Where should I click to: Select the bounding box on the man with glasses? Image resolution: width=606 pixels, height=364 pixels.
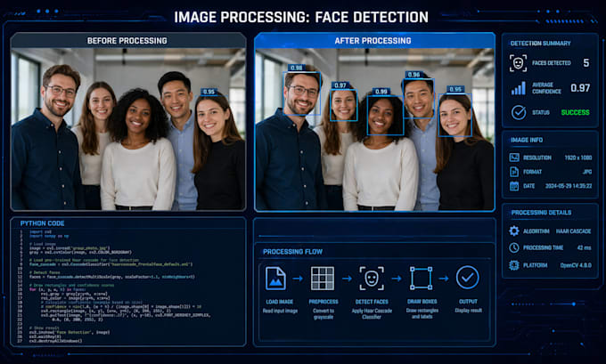pos(302,93)
